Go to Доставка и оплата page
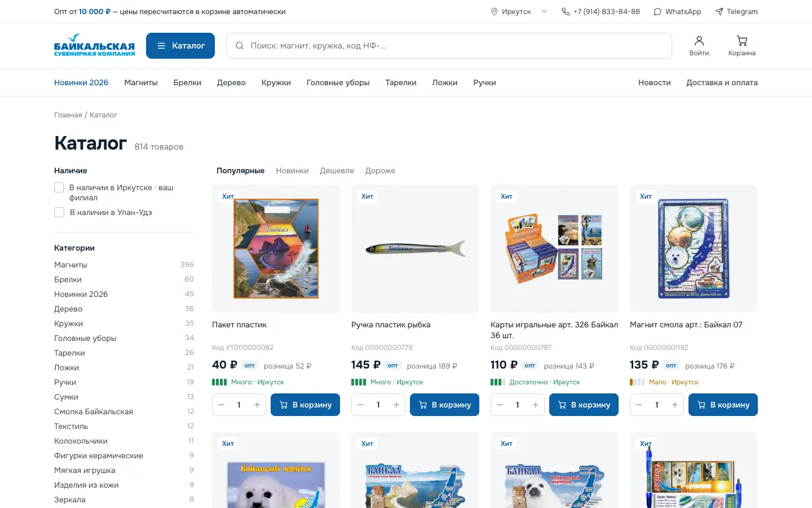The image size is (812, 508). [x=722, y=82]
